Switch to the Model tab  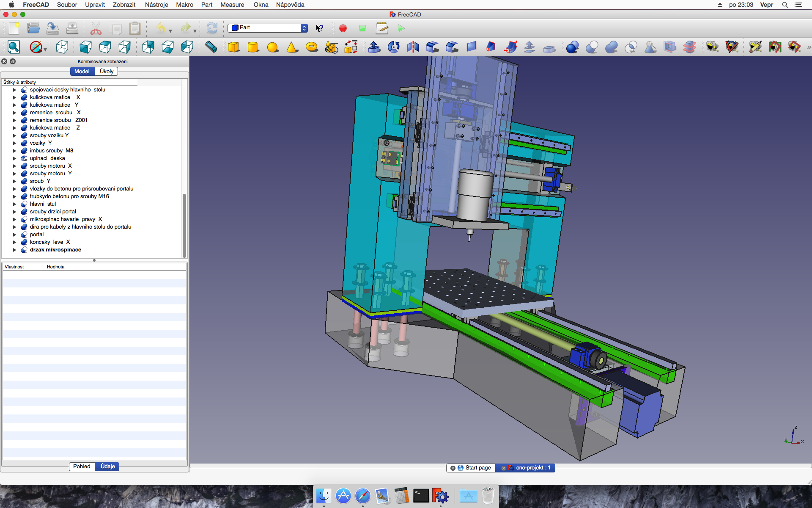coord(82,71)
